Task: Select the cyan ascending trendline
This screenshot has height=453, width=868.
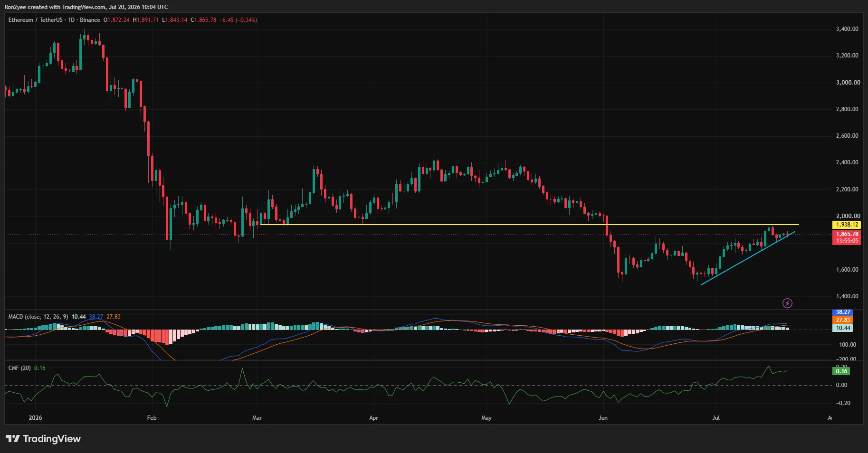Action: coord(748,258)
